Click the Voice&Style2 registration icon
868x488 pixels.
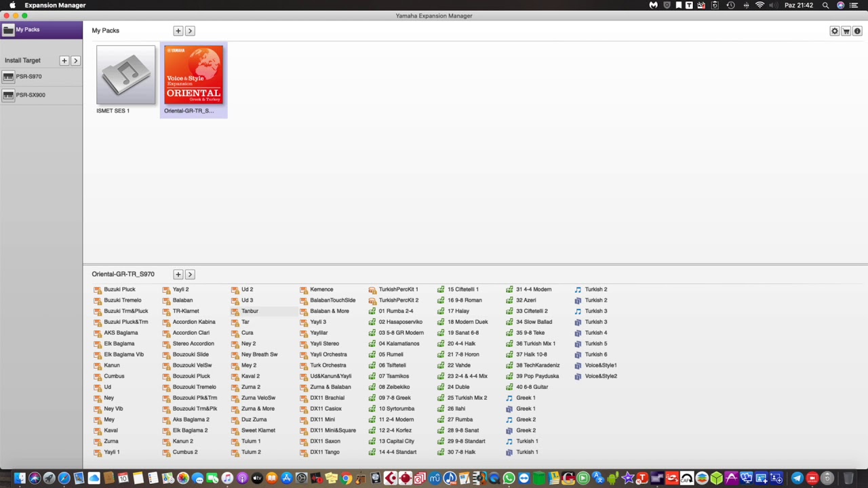578,376
